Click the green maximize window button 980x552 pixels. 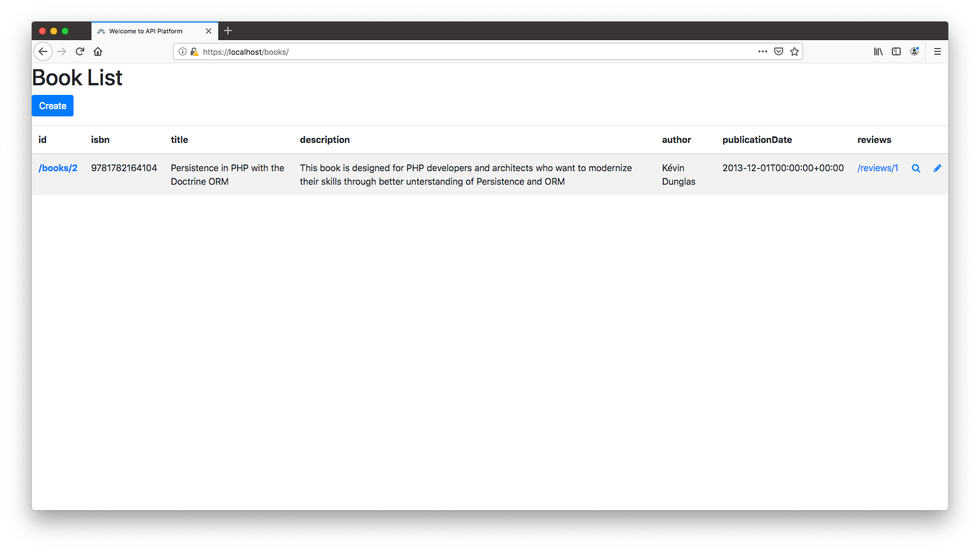click(65, 31)
